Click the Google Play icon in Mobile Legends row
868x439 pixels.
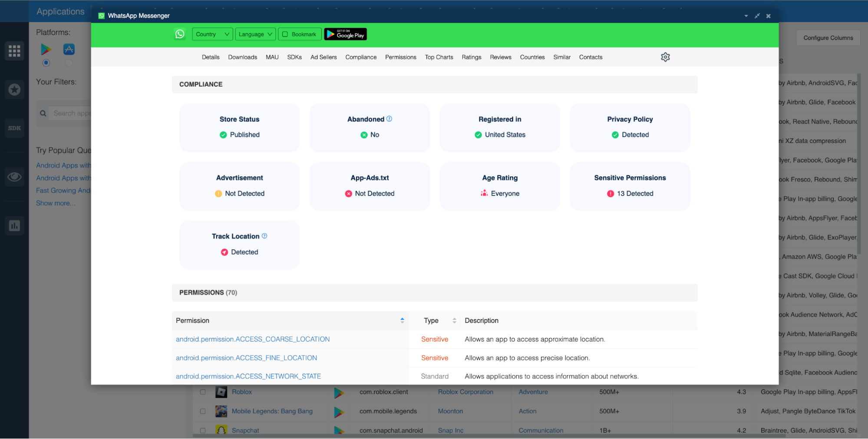[x=339, y=412]
